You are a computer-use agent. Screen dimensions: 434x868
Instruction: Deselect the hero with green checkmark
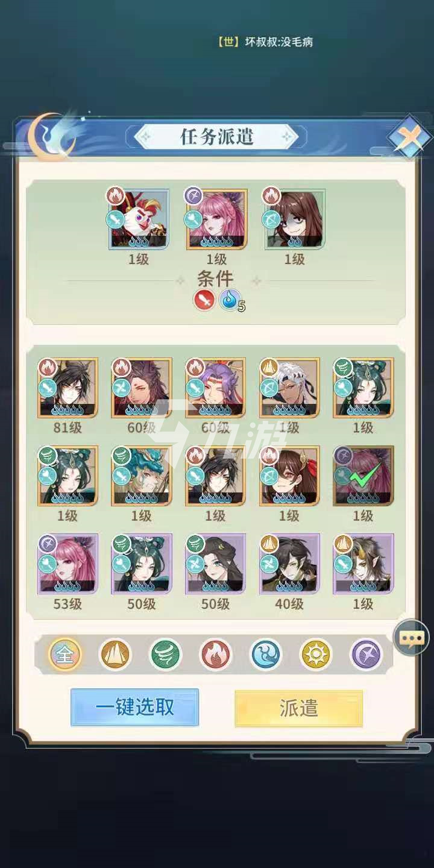click(x=363, y=476)
